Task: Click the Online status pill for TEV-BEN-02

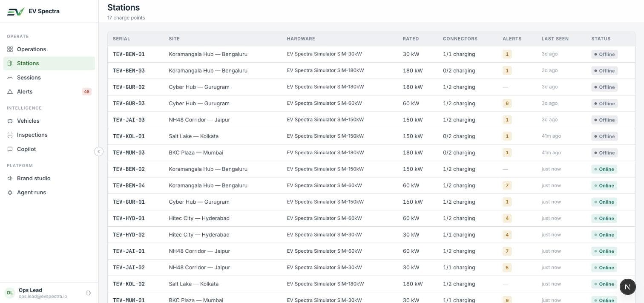Action: click(x=604, y=169)
